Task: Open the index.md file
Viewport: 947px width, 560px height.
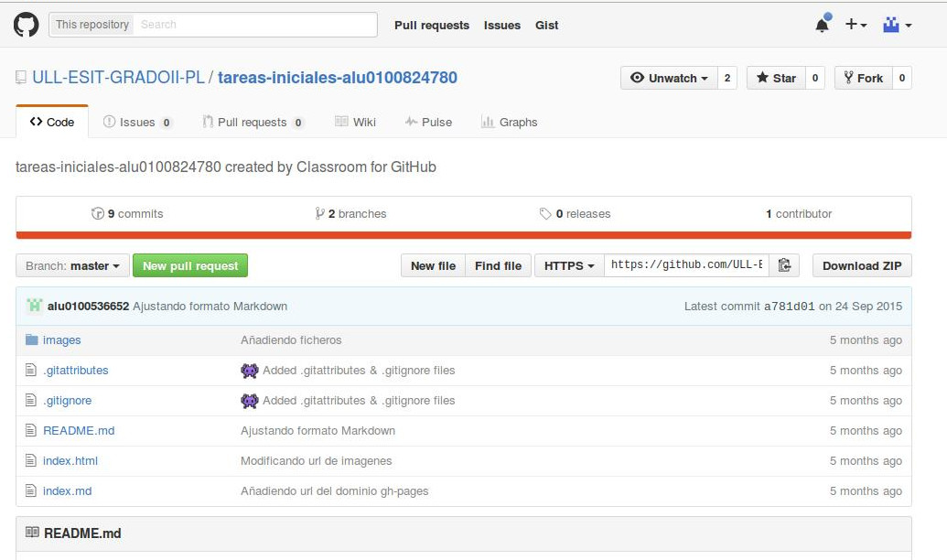Action: [67, 491]
